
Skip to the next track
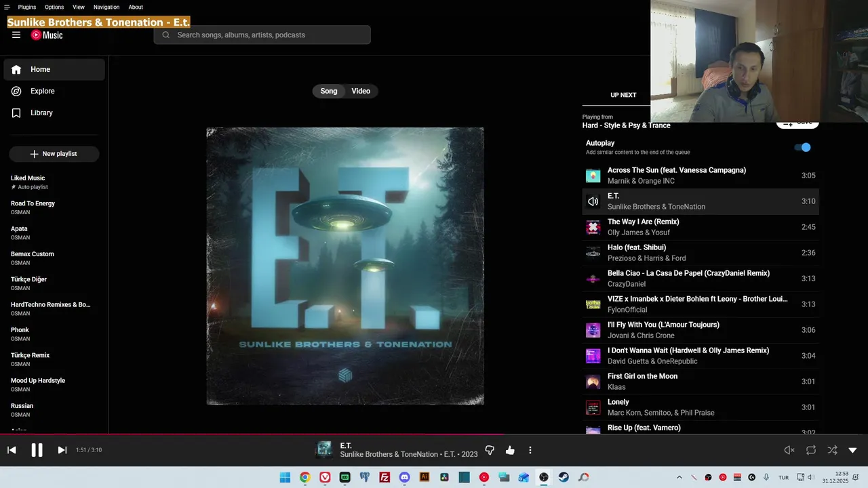pos(62,450)
